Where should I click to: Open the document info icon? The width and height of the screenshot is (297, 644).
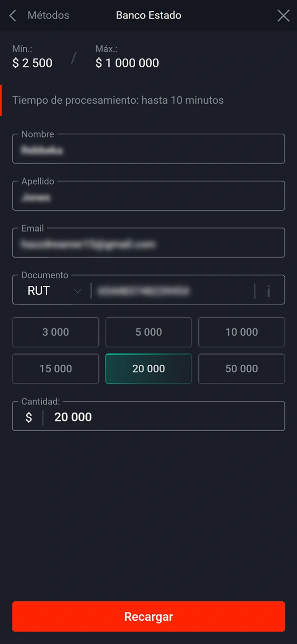coord(269,291)
